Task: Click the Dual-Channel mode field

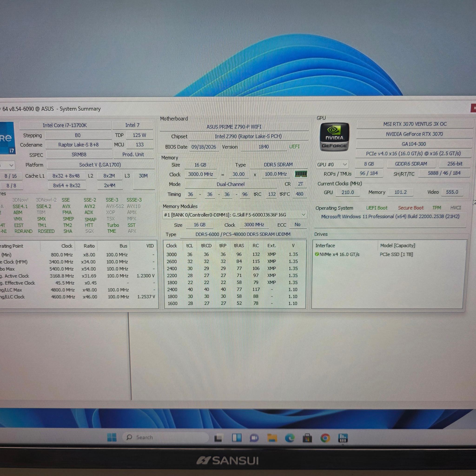Action: coord(231,184)
